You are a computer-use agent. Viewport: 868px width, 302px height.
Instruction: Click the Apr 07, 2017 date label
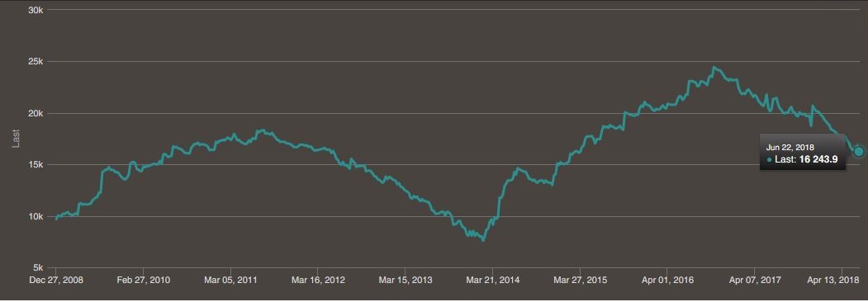tap(755, 280)
